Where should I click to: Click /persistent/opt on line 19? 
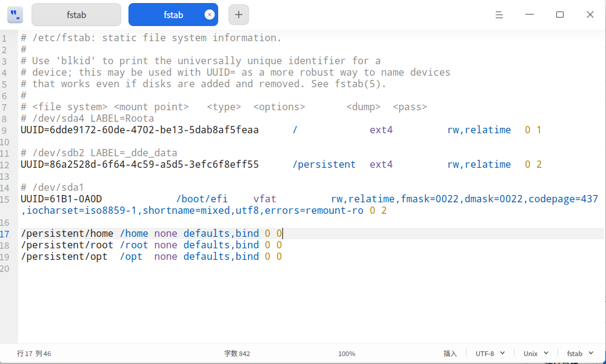pos(64,257)
